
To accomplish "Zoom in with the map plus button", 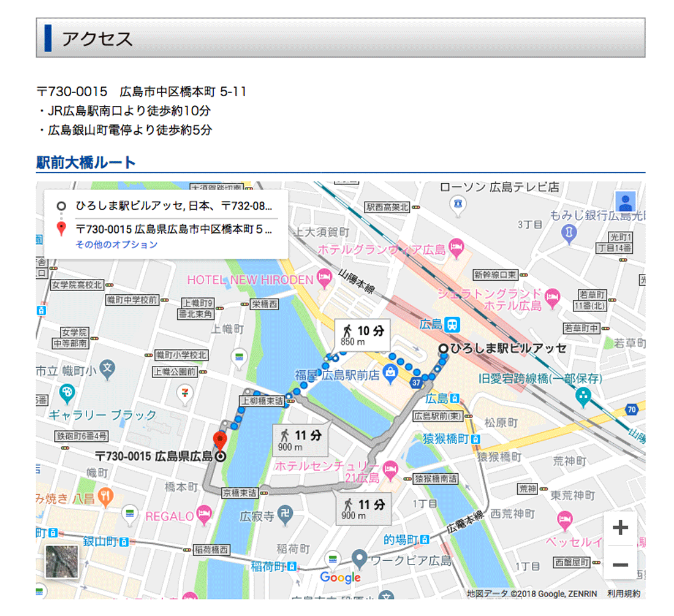I will coord(620,528).
